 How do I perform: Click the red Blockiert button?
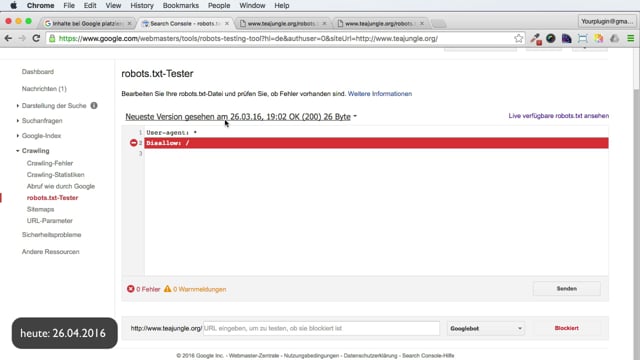[x=567, y=328]
